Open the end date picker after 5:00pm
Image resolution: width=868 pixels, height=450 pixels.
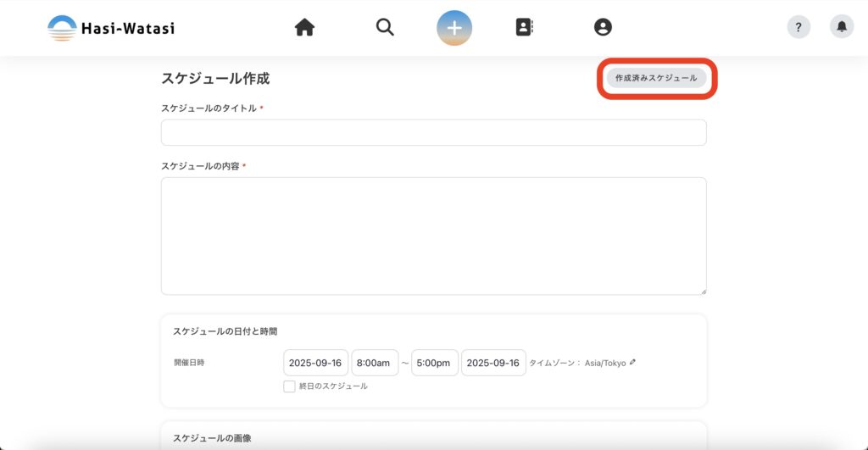coord(493,363)
